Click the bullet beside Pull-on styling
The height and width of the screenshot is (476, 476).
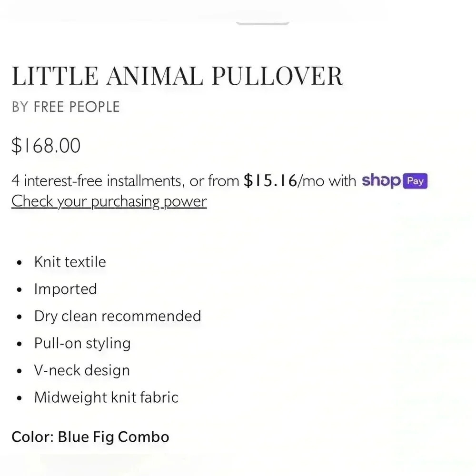[19, 343]
